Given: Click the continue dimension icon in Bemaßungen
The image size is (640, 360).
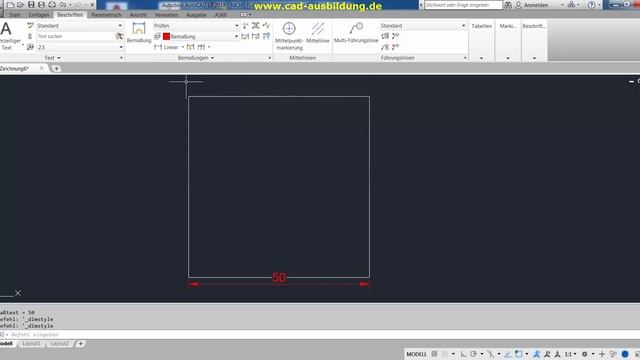Looking at the screenshot, I should tap(201, 47).
